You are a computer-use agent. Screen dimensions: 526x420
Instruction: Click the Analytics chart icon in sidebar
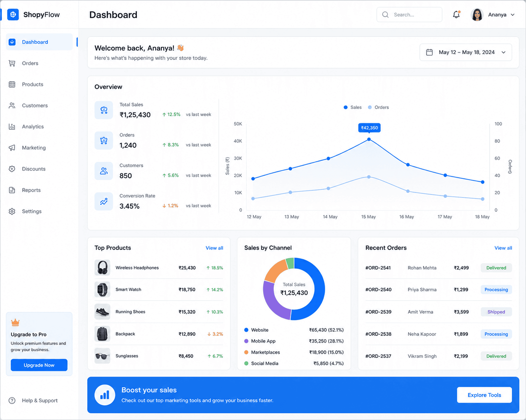tap(12, 126)
